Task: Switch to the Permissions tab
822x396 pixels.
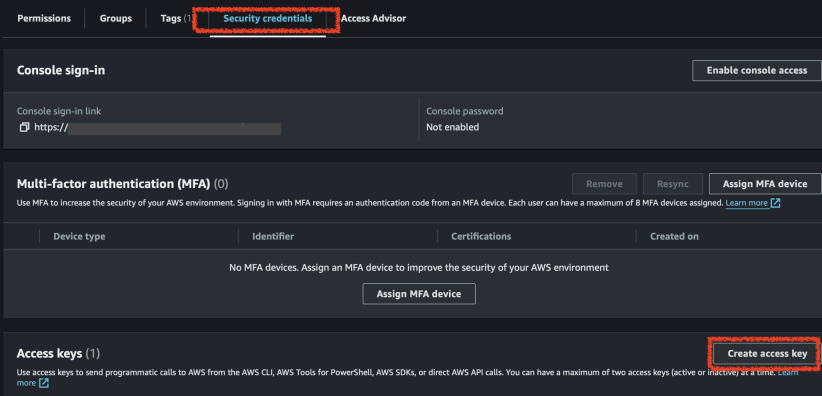Action: 44,18
